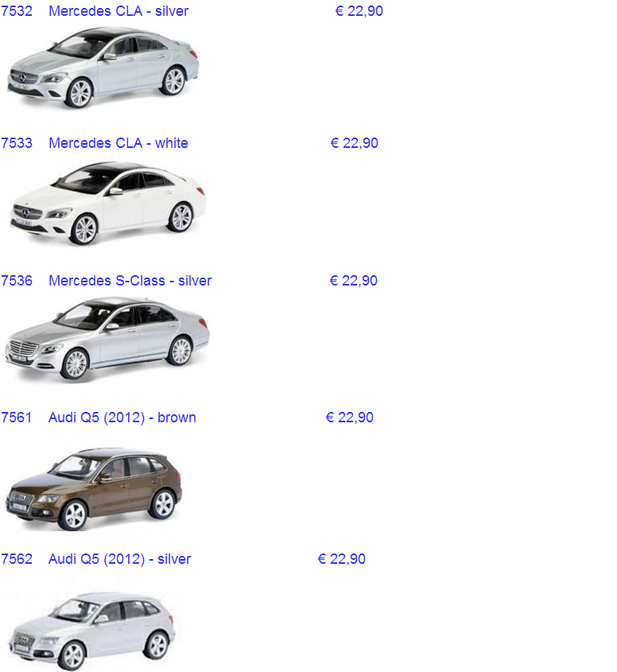
Task: Click the white Mercedes CLA car image
Action: pos(108,204)
